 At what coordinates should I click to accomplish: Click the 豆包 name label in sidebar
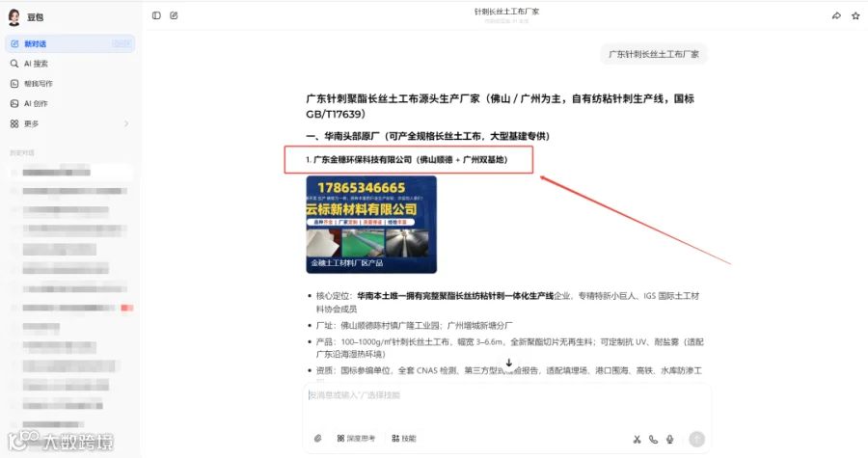click(x=35, y=17)
